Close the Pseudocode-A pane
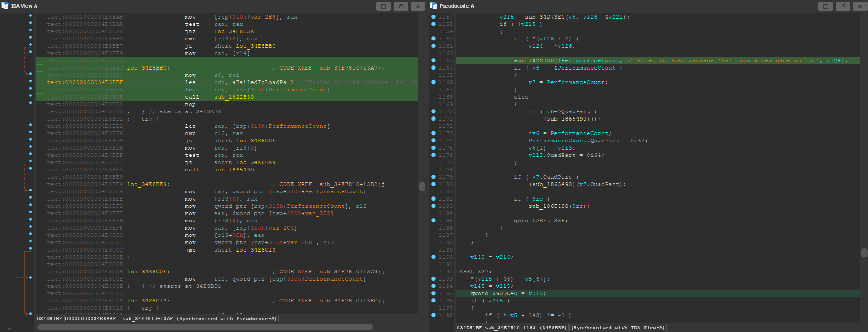Viewport: 868px width, 332px height. tap(860, 6)
